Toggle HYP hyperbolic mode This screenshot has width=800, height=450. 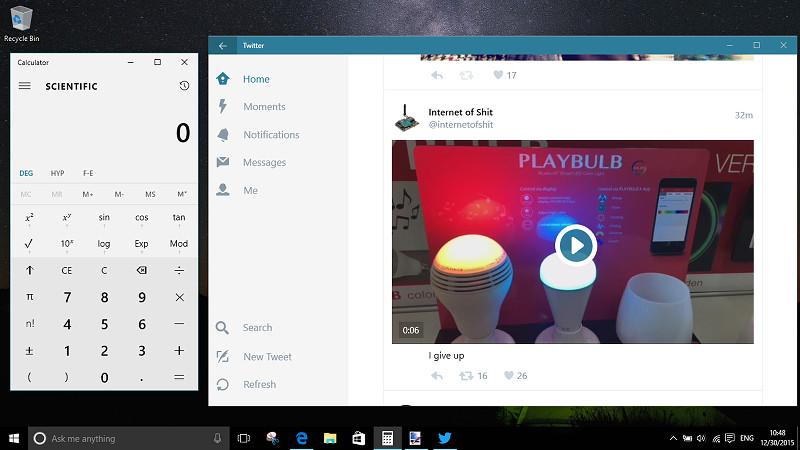click(57, 173)
